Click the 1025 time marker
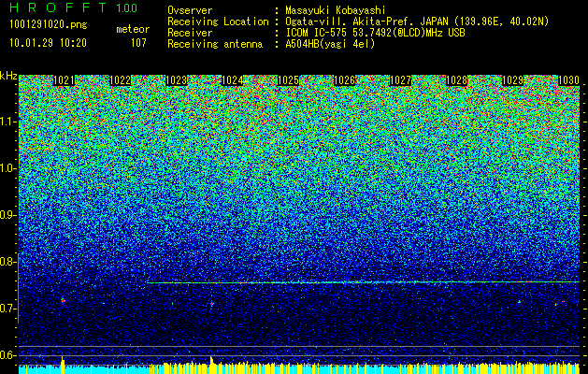Screen dimensions: 588x374 (288, 80)
